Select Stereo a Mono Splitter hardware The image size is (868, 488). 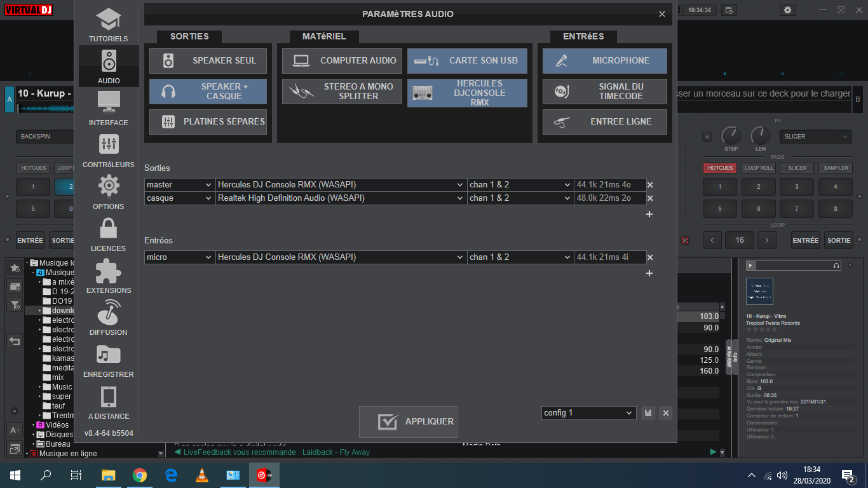point(342,91)
